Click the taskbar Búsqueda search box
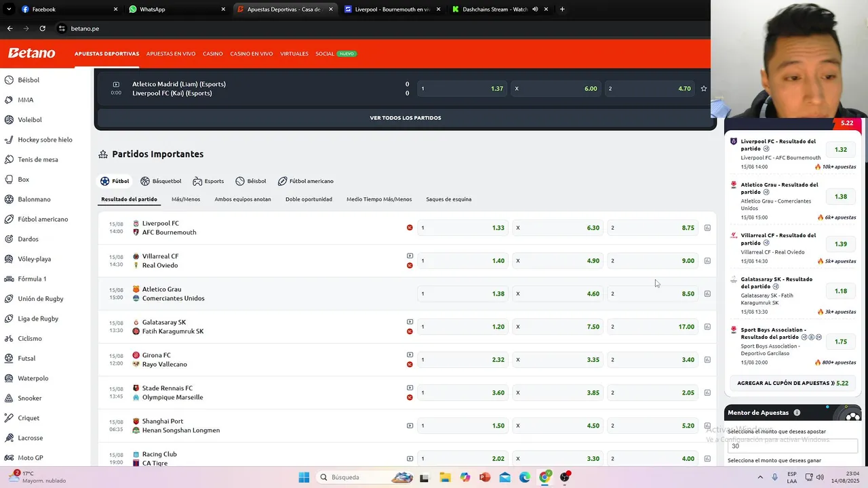This screenshot has height=488, width=868. click(366, 477)
